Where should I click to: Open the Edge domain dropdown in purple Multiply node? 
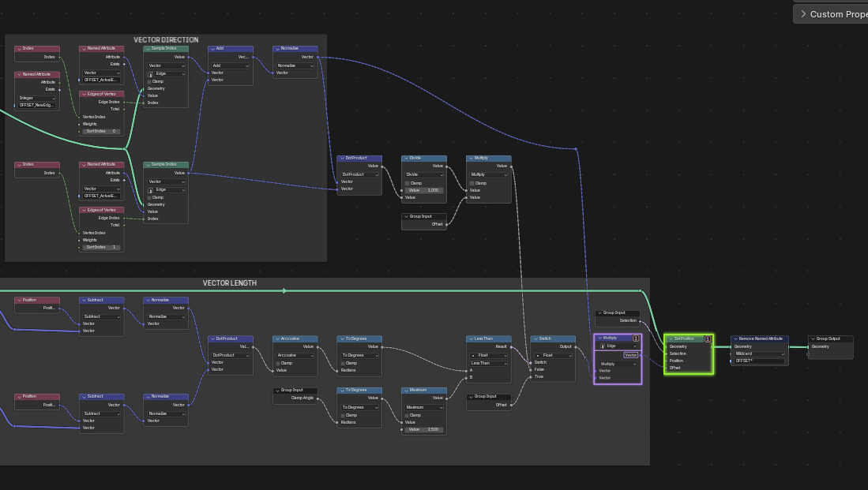[618, 346]
